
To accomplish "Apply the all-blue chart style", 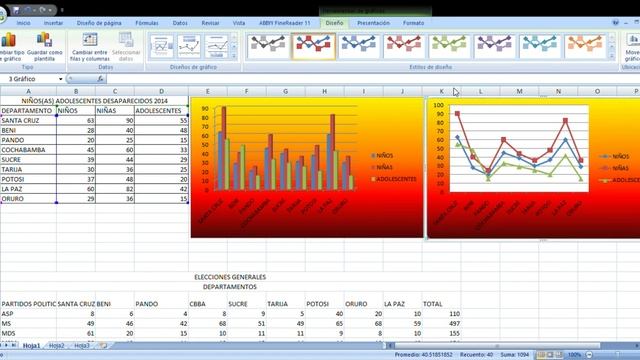I will pyautogui.click(x=359, y=46).
